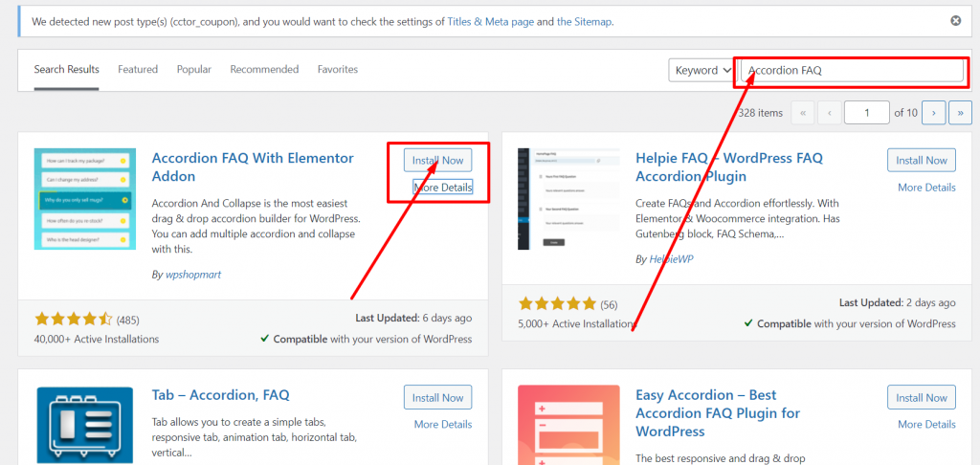Click the 56 ratings star row

pyautogui.click(x=558, y=304)
